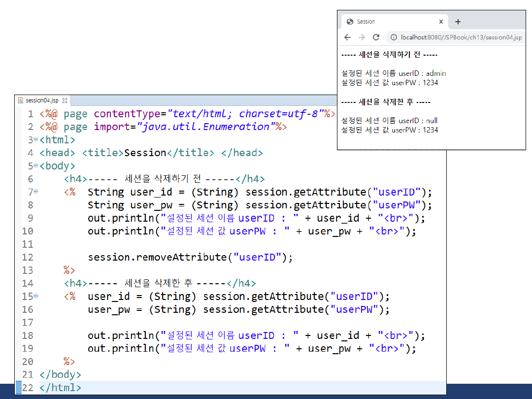This screenshot has height=399, width=532.
Task: Collapse the body block at line 5
Action: pos(35,166)
